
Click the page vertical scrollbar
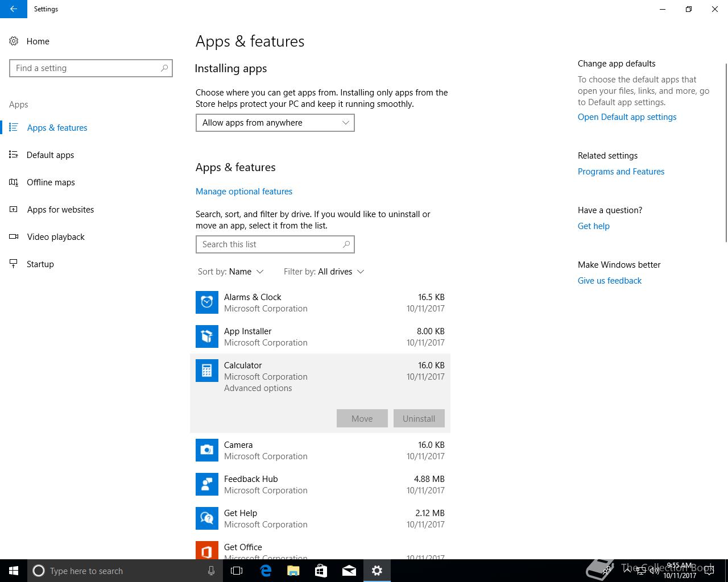726,152
